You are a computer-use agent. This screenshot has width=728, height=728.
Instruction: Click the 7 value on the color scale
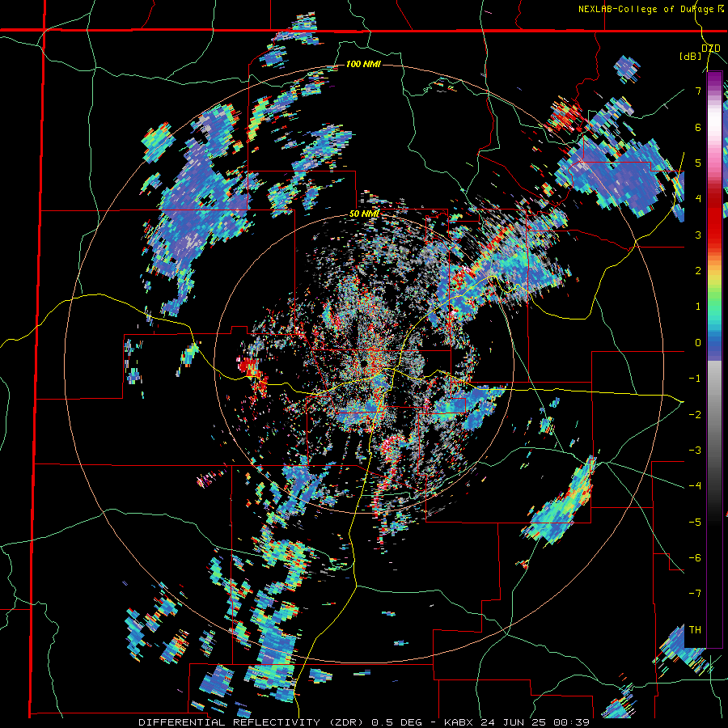[x=698, y=91]
